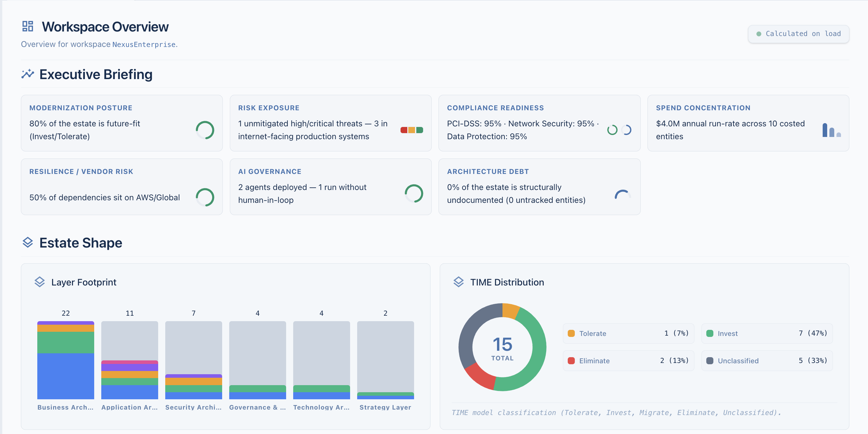Click the 0% structurally undocumented text
The width and height of the screenshot is (868, 434).
click(x=516, y=194)
